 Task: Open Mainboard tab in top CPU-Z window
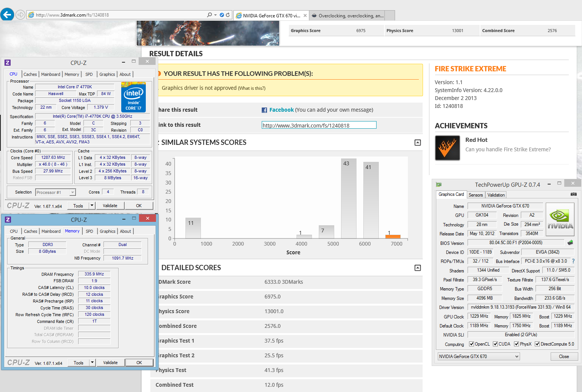(x=51, y=75)
